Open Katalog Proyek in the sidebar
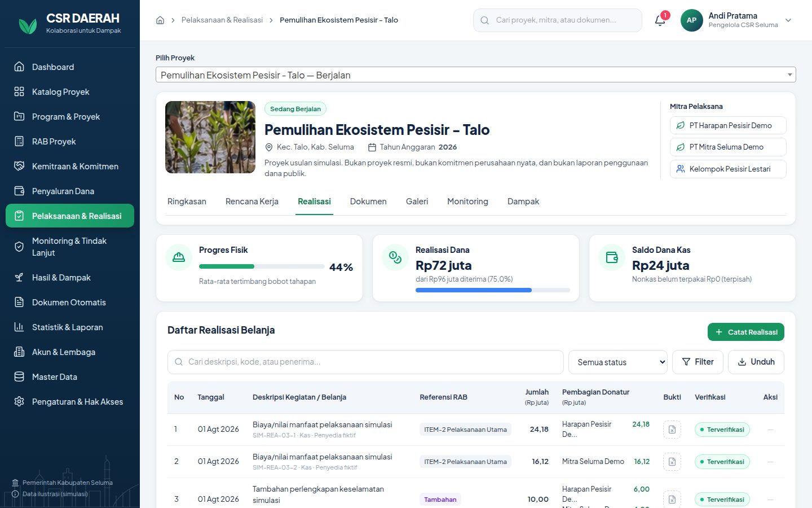 coord(70,91)
